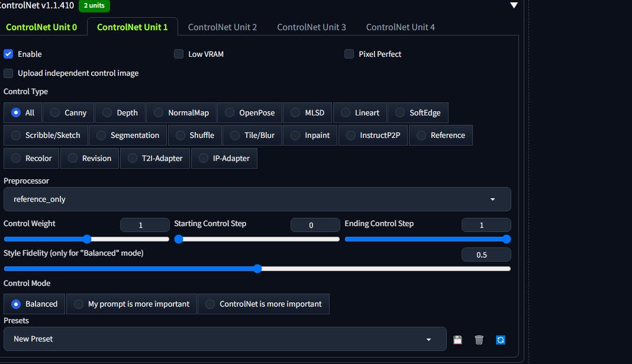Screen dimensions: 632x364
Task: Go to ControlNet Unit 4 tab
Action: click(400, 27)
